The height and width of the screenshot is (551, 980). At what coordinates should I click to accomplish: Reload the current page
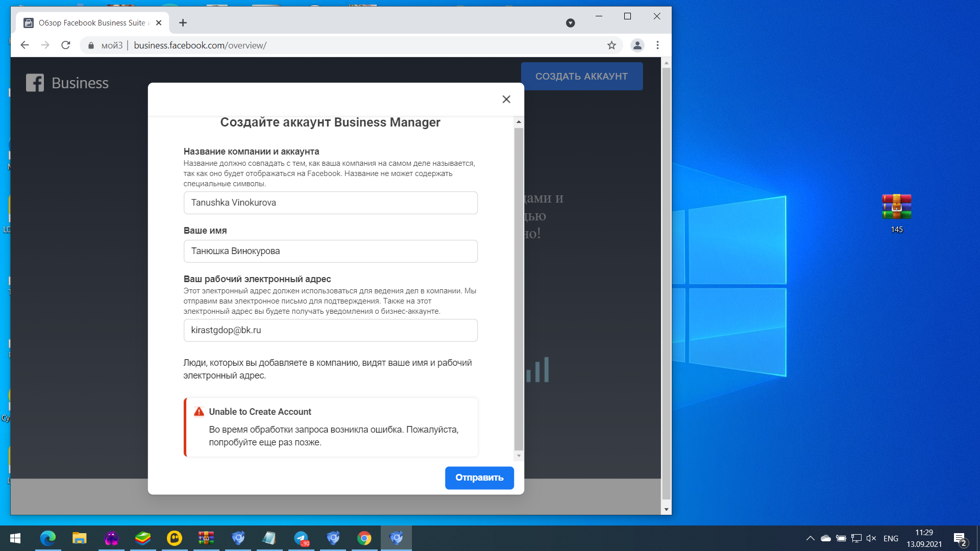65,45
